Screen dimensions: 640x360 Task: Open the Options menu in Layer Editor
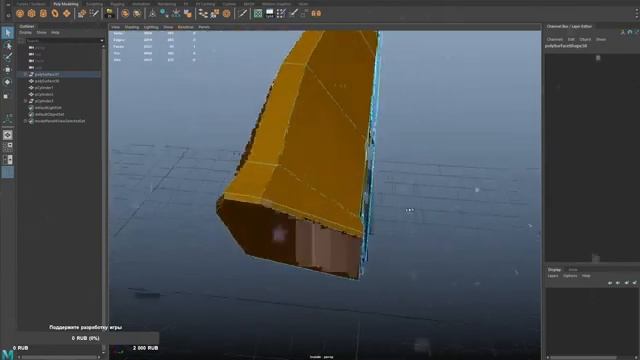click(x=570, y=276)
